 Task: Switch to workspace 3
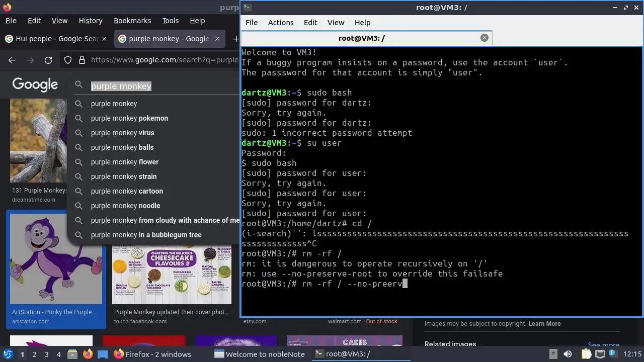coord(46,354)
